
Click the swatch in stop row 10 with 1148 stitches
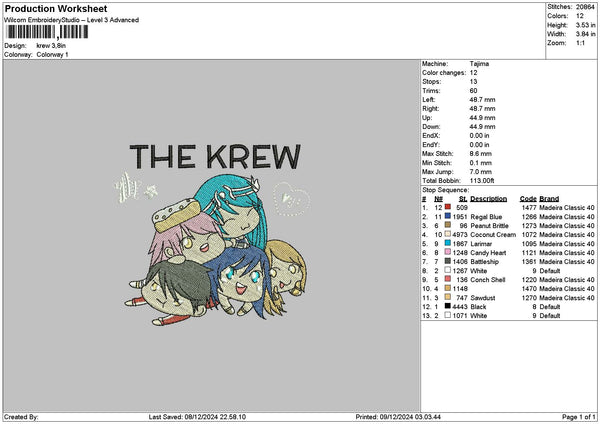click(448, 288)
